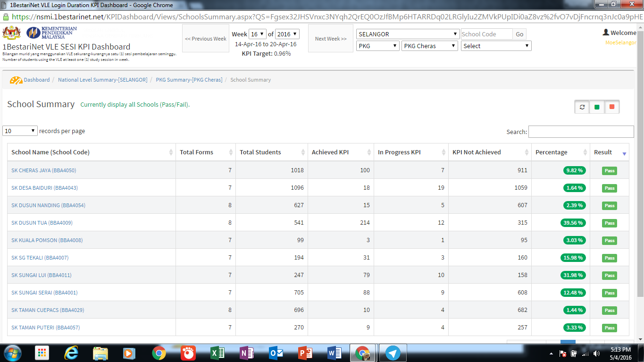This screenshot has height=362, width=644.
Task: Sort table by Total Forms column
Action: [206, 152]
